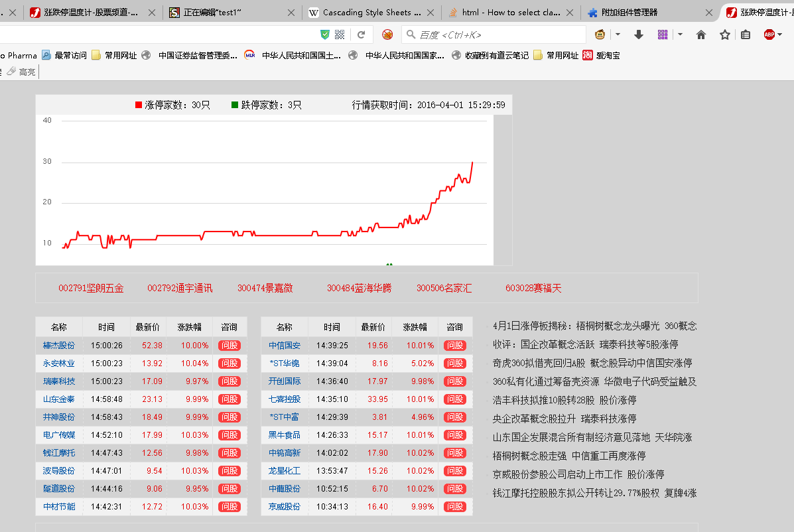The width and height of the screenshot is (794, 532).
Task: Click the monkey face Greasemonkey icon
Action: click(x=600, y=34)
